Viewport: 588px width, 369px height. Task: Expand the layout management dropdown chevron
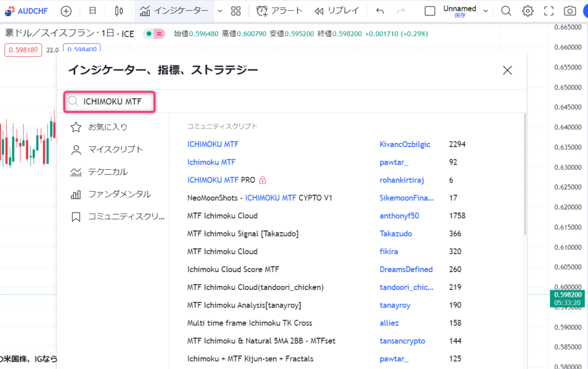486,11
